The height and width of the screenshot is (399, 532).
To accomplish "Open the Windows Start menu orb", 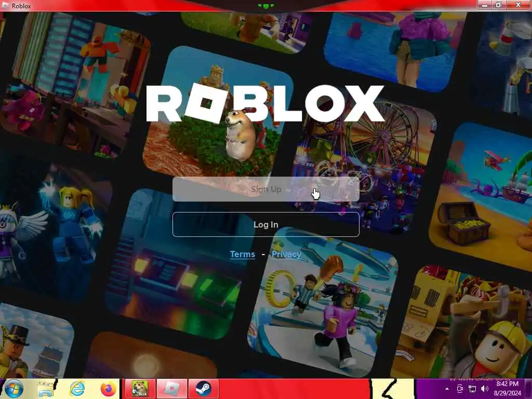I will [x=14, y=389].
